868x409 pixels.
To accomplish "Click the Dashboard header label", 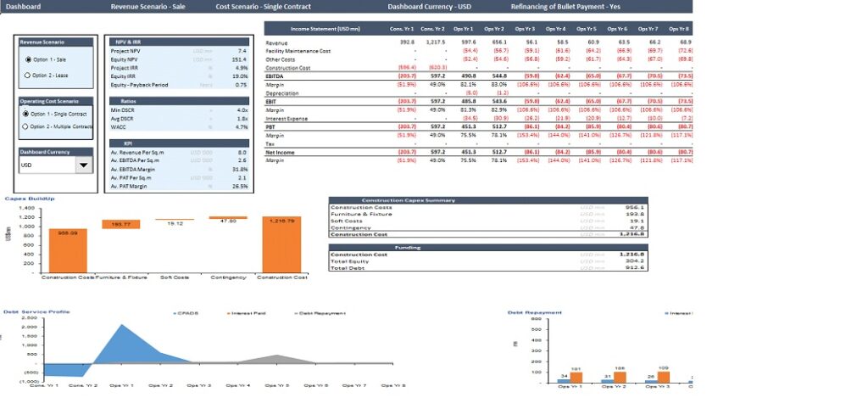I will click(23, 7).
